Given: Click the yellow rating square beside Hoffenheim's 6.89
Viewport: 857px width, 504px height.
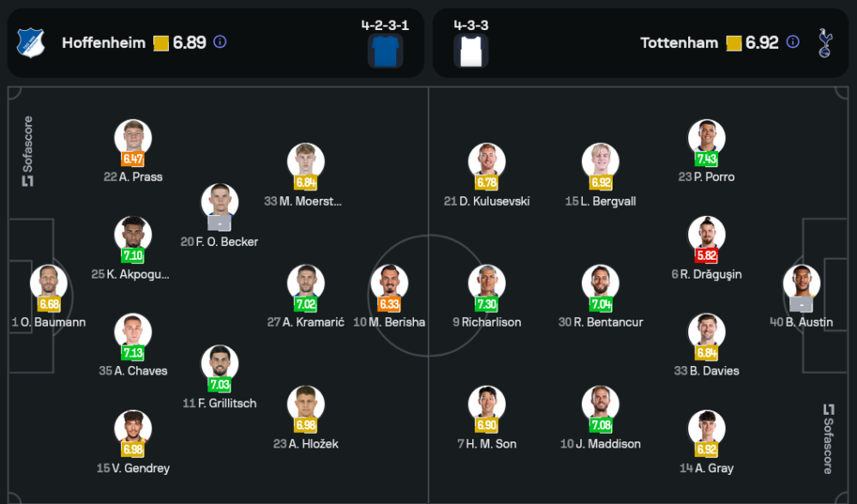Looking at the screenshot, I should pyautogui.click(x=161, y=43).
